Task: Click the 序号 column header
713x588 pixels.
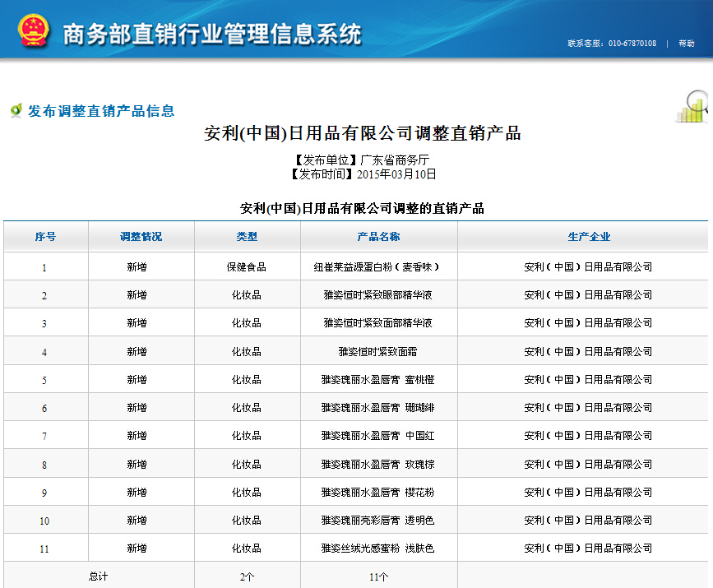Action: [x=45, y=237]
